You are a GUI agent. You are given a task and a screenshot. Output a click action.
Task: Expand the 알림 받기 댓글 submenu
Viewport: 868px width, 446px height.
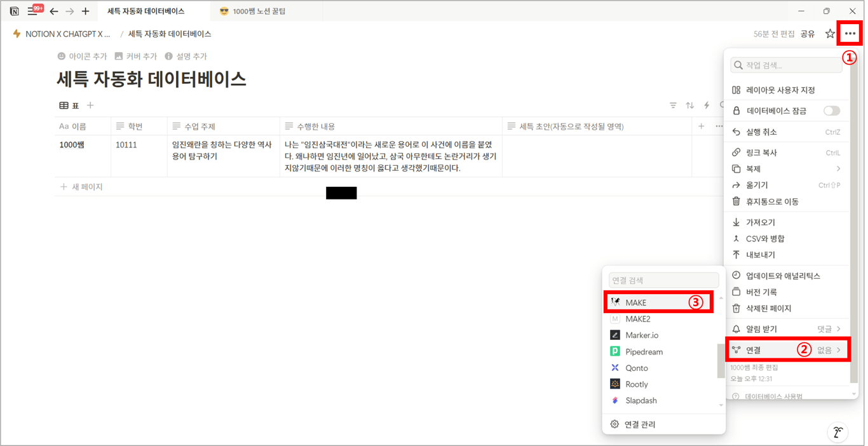[x=787, y=329]
